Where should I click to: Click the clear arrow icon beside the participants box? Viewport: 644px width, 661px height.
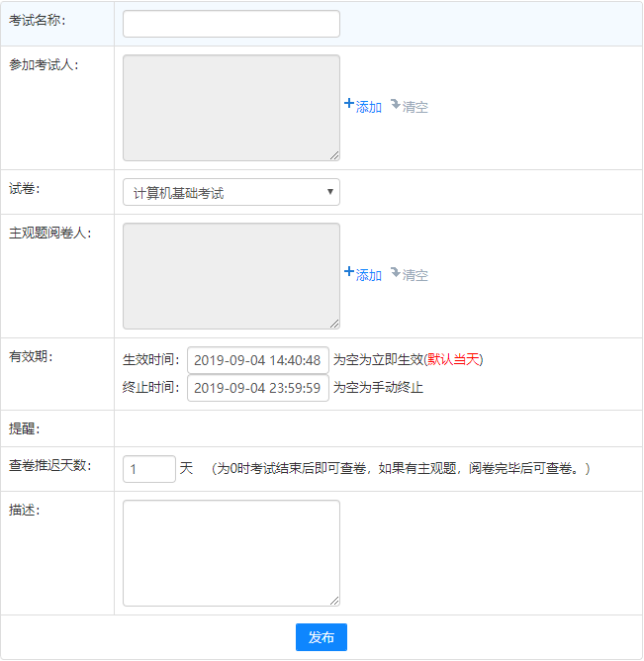pos(395,104)
